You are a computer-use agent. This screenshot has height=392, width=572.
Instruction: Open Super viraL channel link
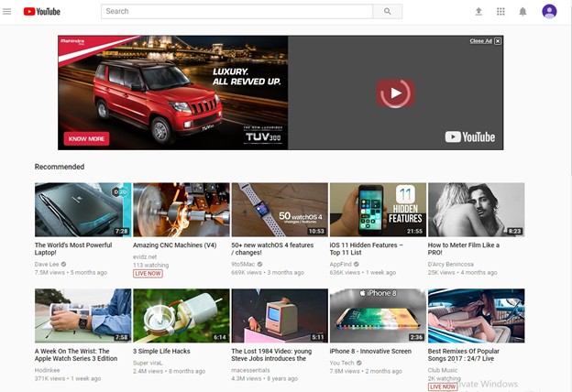pos(148,363)
